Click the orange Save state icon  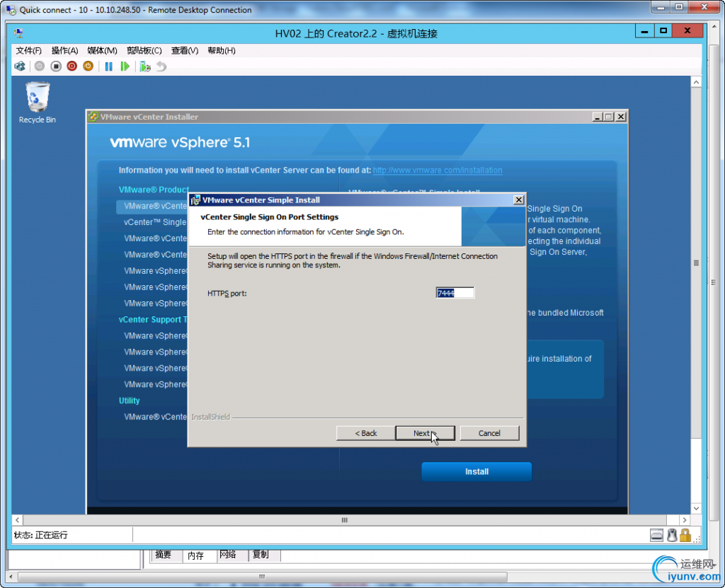(88, 66)
